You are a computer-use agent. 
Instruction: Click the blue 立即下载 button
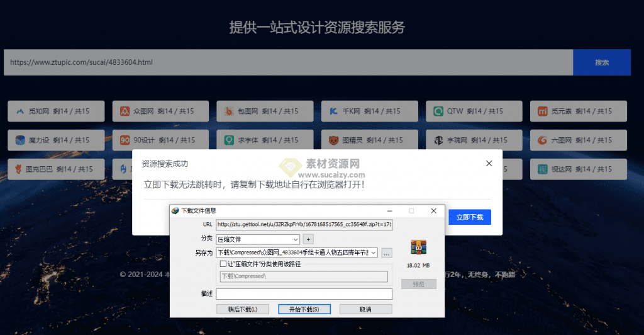coord(470,217)
